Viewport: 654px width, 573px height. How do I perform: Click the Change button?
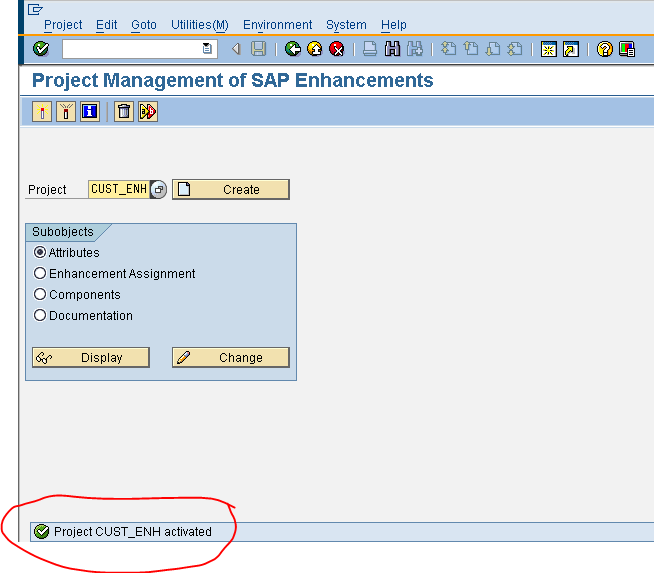point(231,357)
